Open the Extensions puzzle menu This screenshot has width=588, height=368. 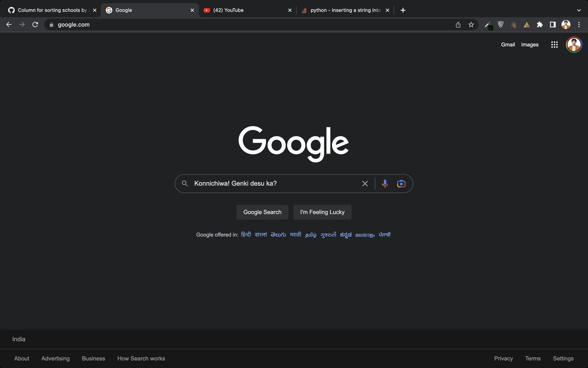(540, 25)
